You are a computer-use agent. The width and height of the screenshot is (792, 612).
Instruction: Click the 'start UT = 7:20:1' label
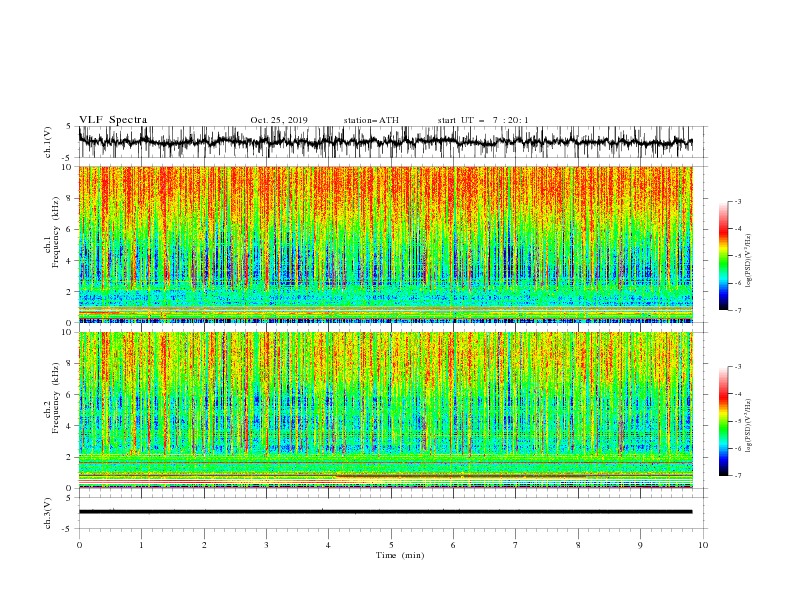(x=483, y=120)
